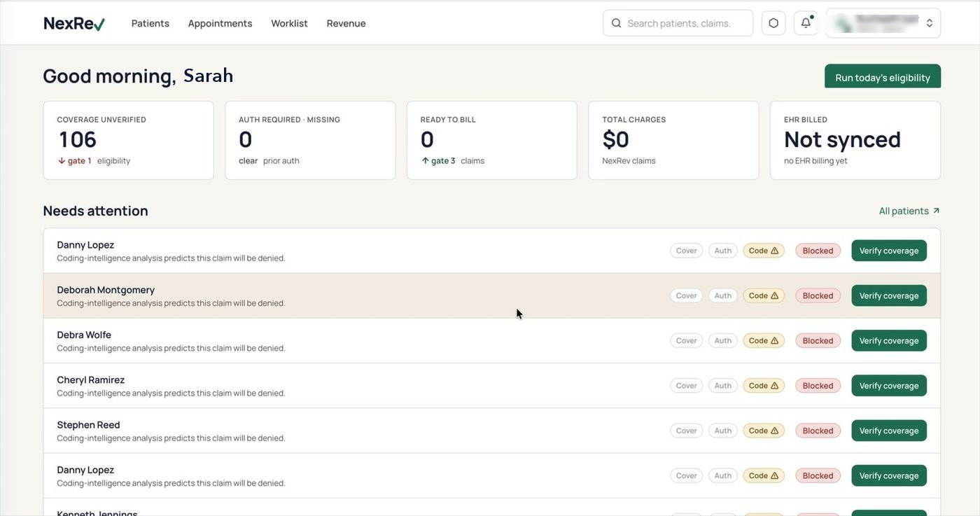Open the Cheryl Ramirez patient name
Viewport: 980px width, 516px height.
click(x=91, y=379)
